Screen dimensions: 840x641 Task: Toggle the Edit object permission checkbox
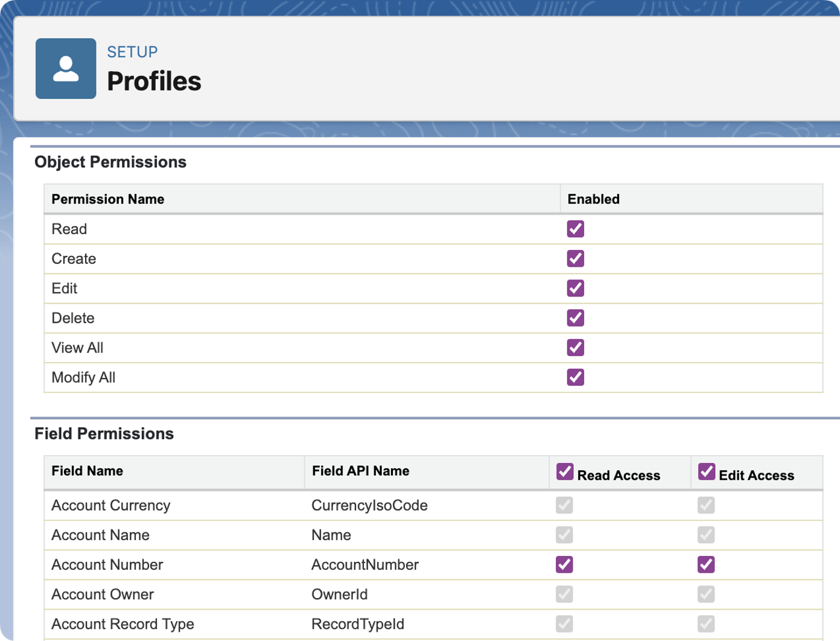click(x=575, y=288)
